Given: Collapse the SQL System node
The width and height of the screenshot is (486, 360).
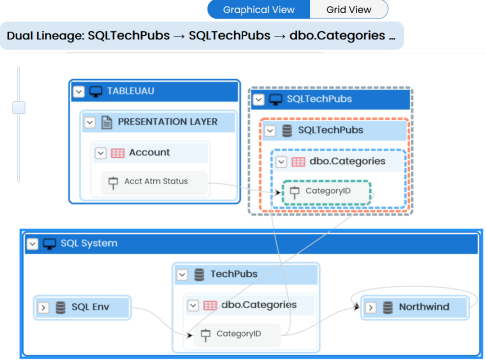Looking at the screenshot, I should coord(32,244).
